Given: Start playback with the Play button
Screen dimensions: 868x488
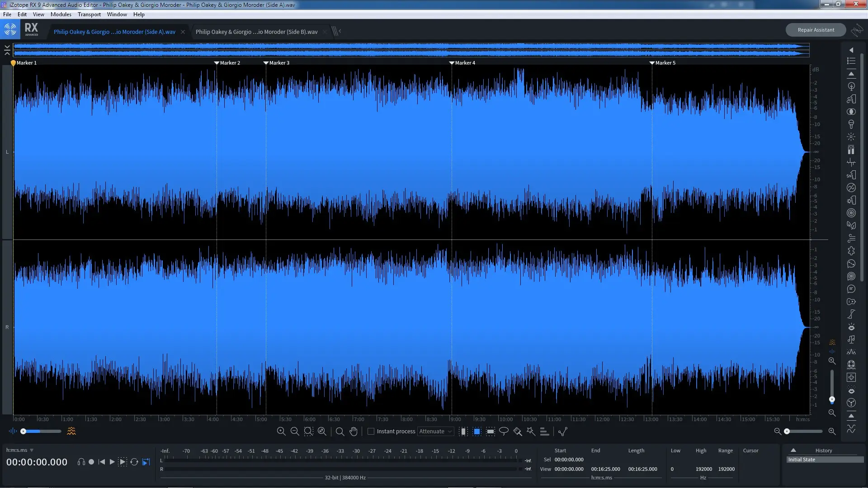Looking at the screenshot, I should (112, 462).
